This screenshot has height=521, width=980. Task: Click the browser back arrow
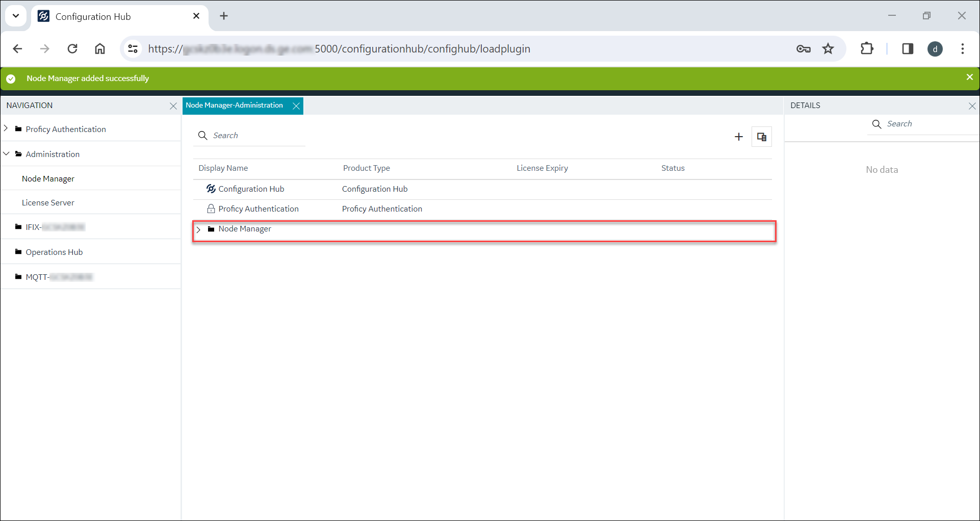(x=17, y=49)
